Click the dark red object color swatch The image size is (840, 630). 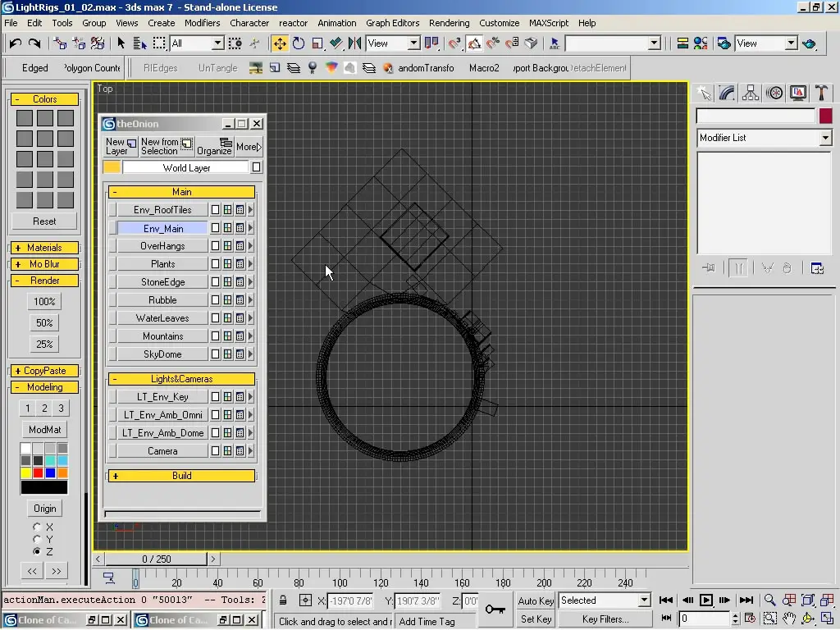(x=825, y=116)
